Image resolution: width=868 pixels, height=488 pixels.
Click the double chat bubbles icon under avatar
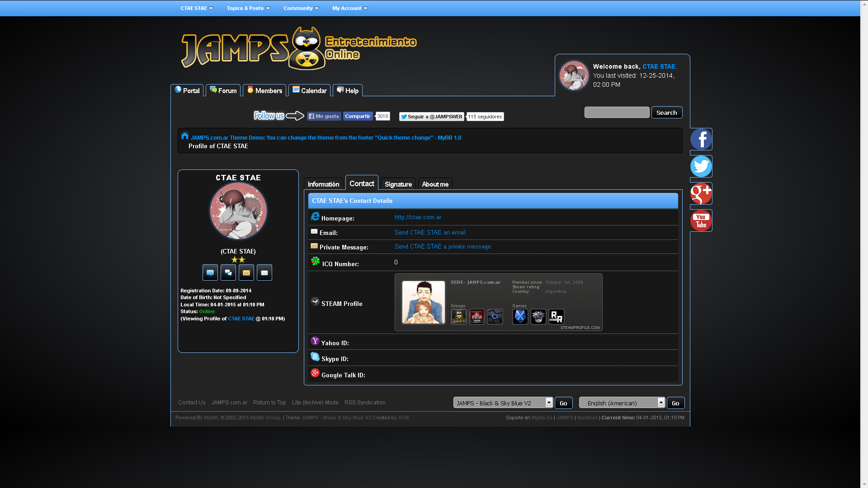228,272
